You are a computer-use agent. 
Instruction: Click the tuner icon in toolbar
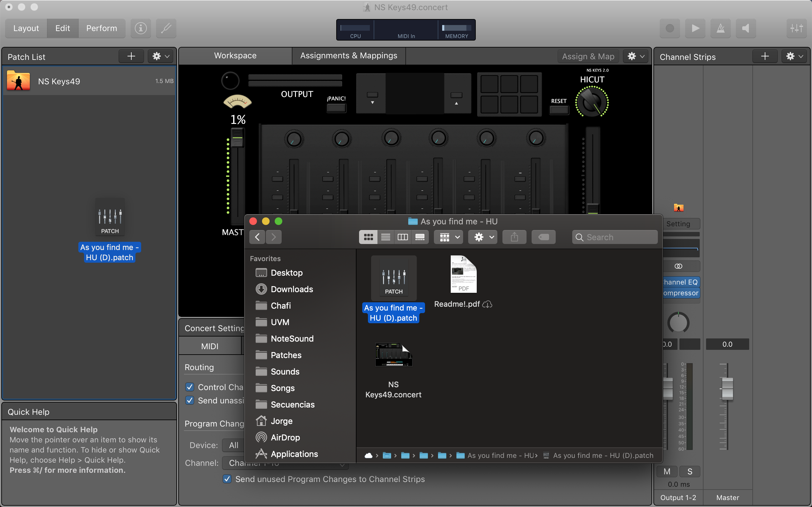click(x=166, y=28)
